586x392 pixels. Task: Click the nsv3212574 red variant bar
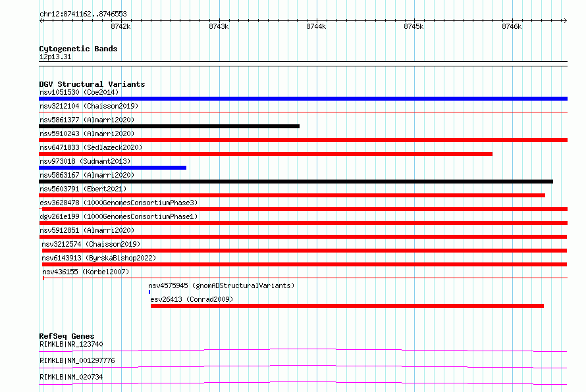tap(305, 251)
